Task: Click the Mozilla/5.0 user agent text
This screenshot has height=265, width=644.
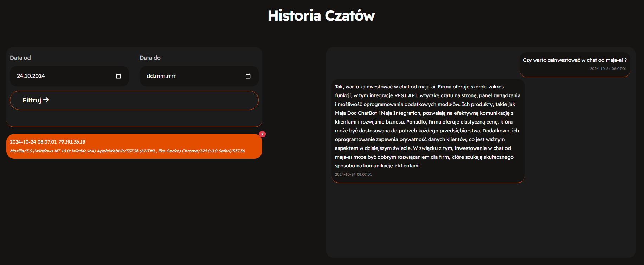Action: click(x=127, y=151)
